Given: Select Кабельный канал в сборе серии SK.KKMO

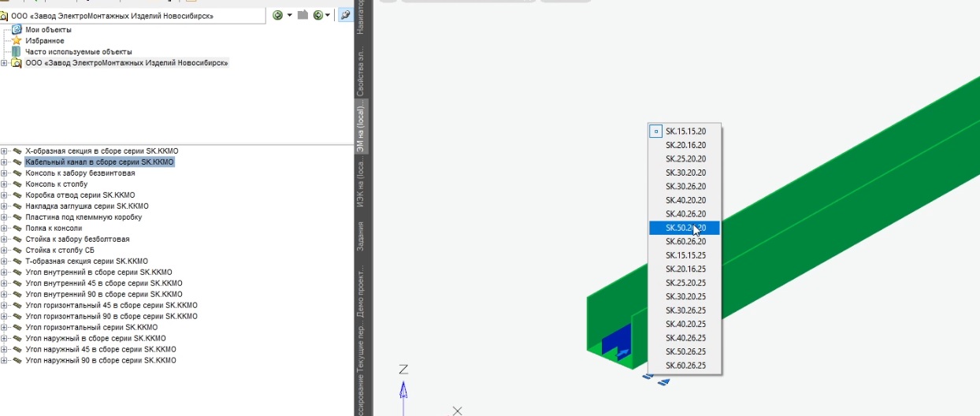Looking at the screenshot, I should (99, 162).
